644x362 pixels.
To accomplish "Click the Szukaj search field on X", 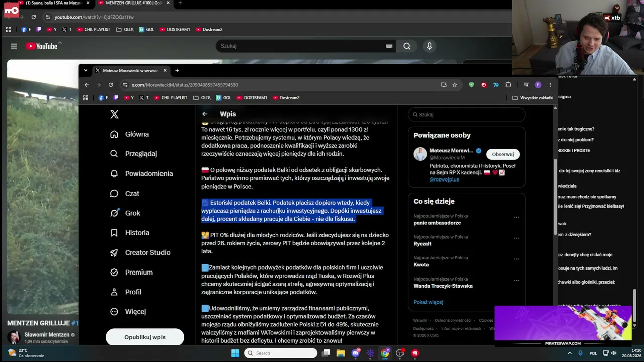I will point(466,114).
